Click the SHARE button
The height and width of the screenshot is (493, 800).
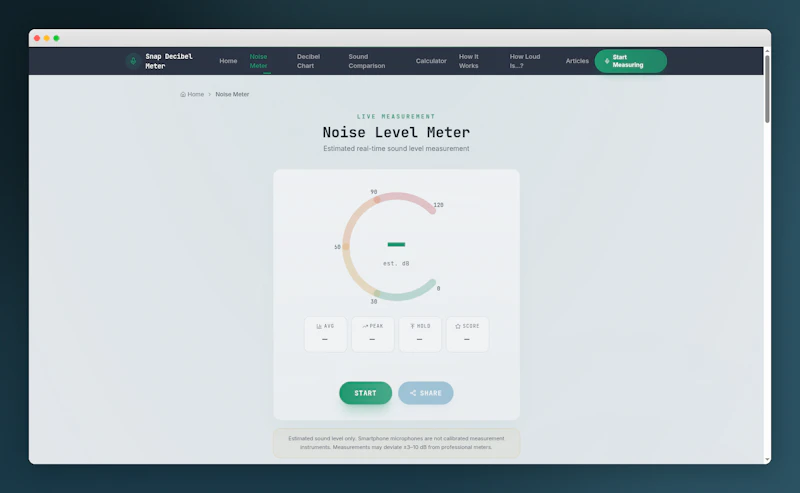click(426, 393)
